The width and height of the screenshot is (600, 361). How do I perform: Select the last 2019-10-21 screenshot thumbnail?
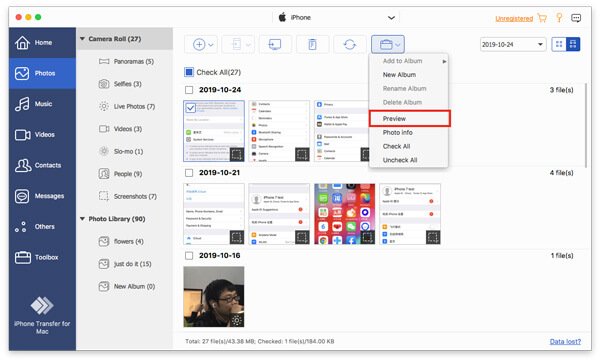tap(410, 214)
